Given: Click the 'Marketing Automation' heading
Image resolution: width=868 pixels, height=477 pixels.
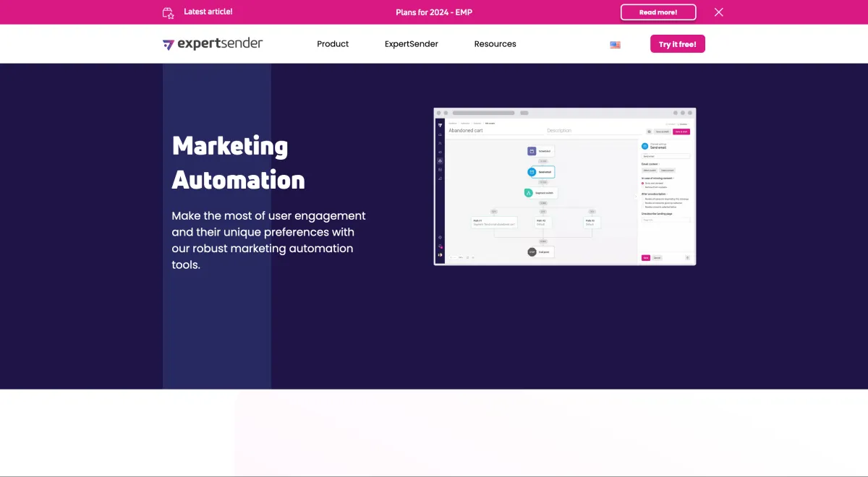Looking at the screenshot, I should pos(239,163).
